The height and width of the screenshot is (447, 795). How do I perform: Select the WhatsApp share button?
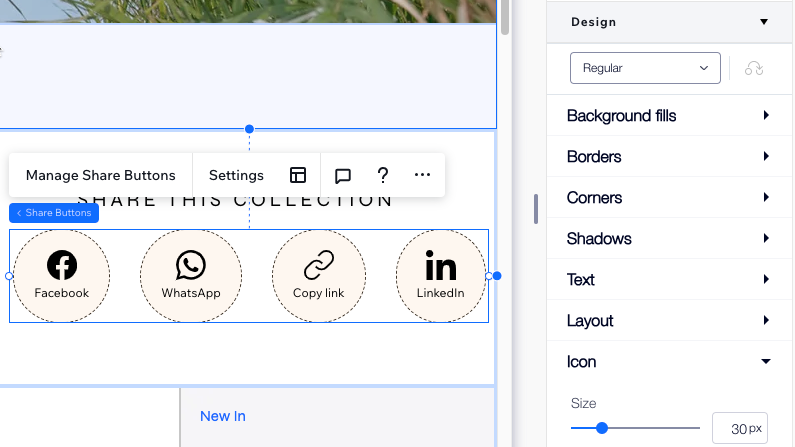(191, 276)
